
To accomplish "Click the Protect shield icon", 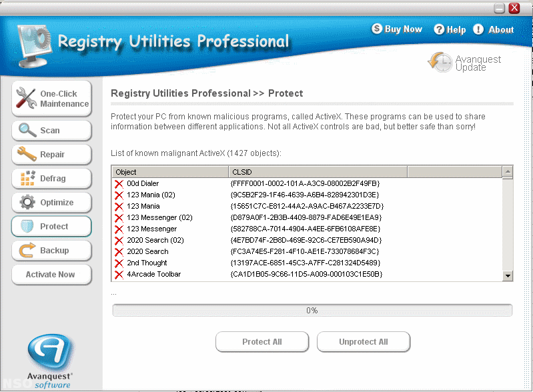I will [x=27, y=226].
